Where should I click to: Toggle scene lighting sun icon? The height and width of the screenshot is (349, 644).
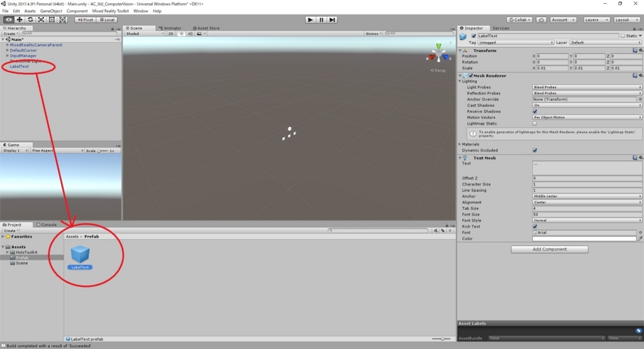(x=182, y=34)
